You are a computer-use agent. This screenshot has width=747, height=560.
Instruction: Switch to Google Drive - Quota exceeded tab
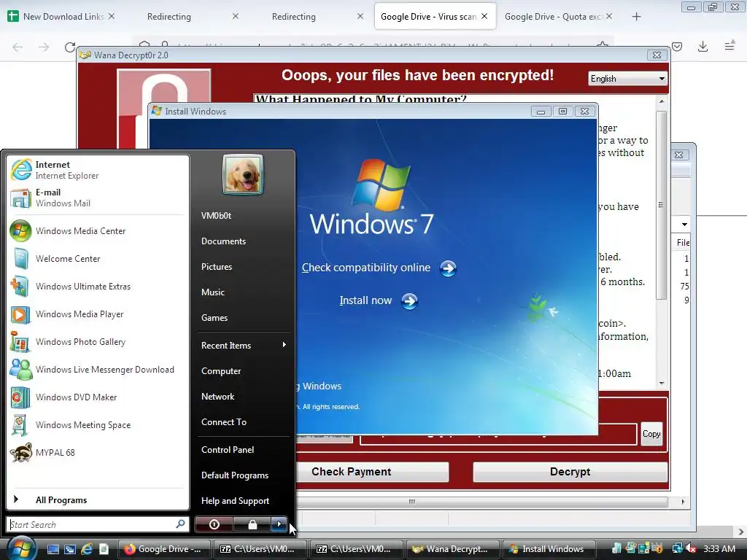(x=558, y=17)
